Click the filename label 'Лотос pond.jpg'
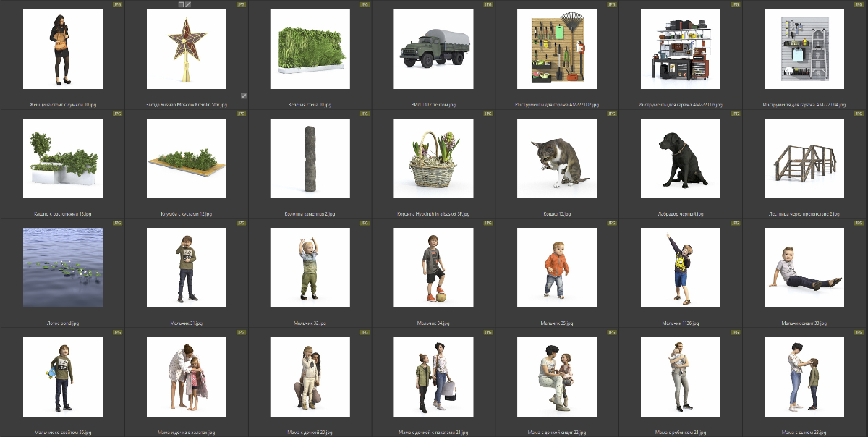Image resolution: width=868 pixels, height=437 pixels. [62, 323]
